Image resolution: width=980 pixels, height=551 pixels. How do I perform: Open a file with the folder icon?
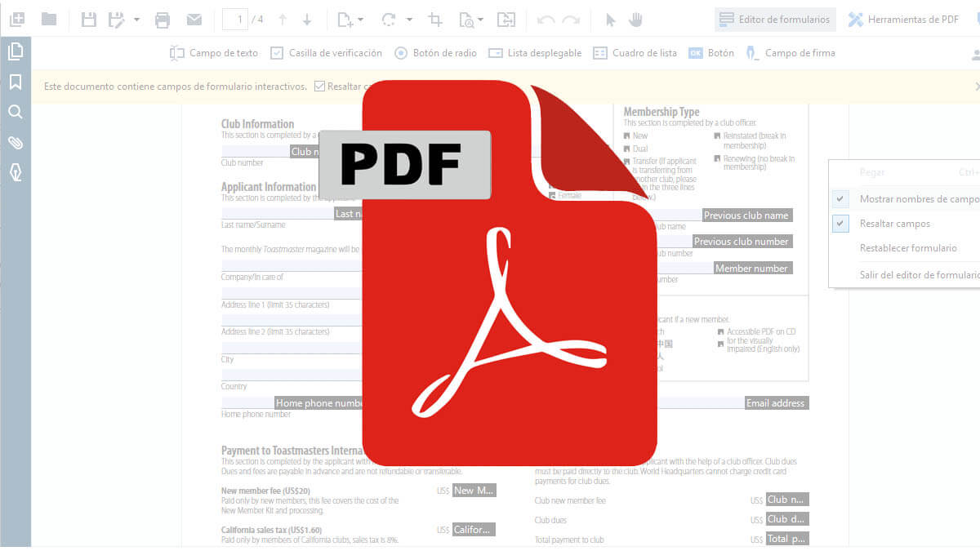(49, 19)
